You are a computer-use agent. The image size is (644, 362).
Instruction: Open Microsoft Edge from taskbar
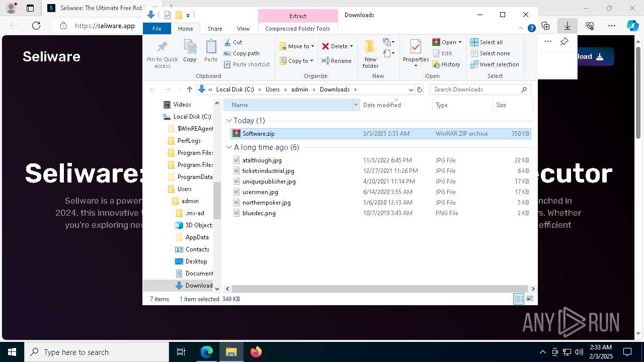pos(207,352)
